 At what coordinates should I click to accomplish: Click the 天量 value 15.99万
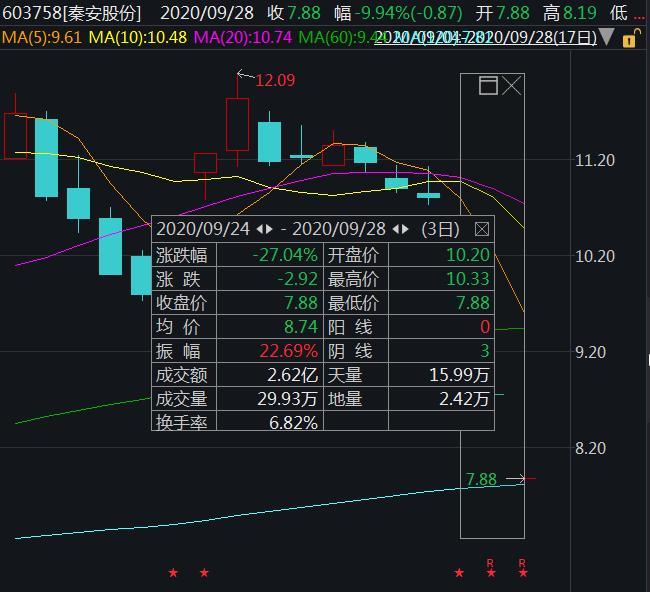[x=459, y=375]
